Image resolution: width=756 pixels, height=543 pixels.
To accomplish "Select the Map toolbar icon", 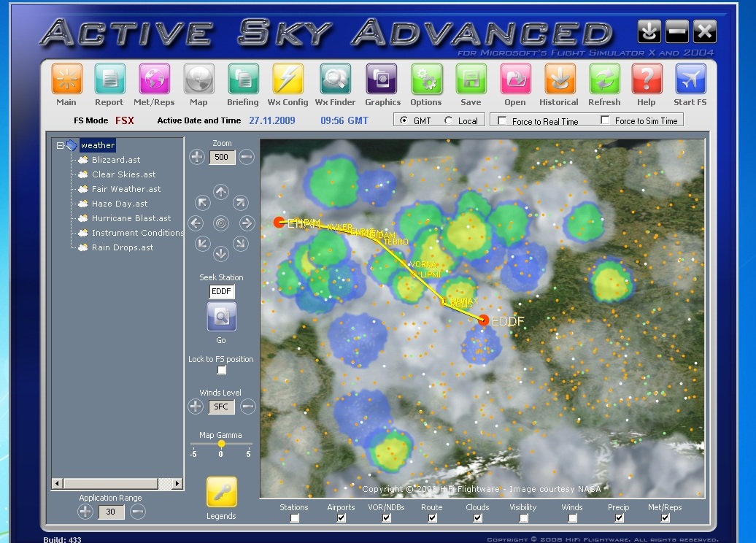I will (x=198, y=79).
